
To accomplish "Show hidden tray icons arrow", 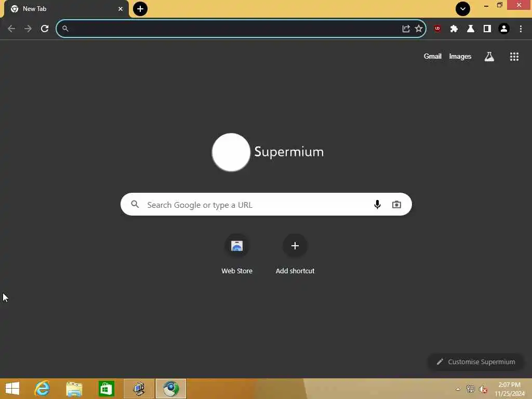I will (x=458, y=389).
